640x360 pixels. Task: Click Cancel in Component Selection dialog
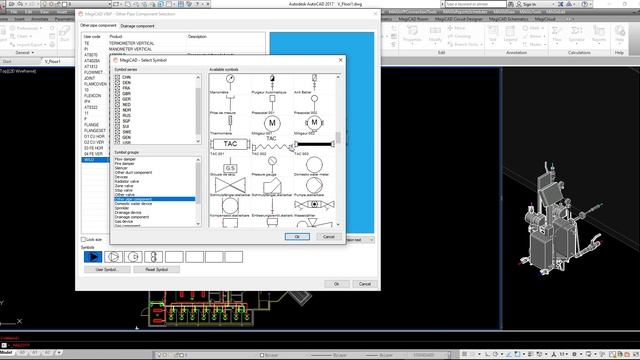(364, 284)
